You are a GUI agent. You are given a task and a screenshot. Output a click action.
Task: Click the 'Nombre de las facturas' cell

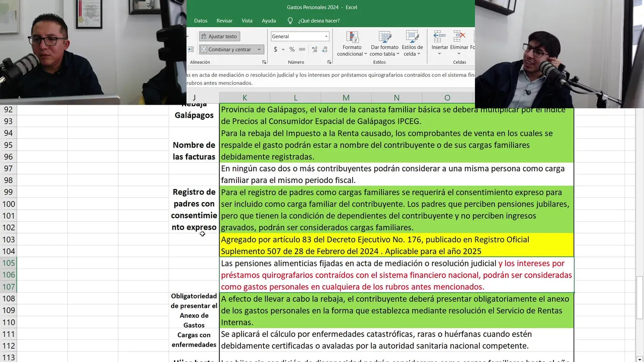[x=194, y=151]
